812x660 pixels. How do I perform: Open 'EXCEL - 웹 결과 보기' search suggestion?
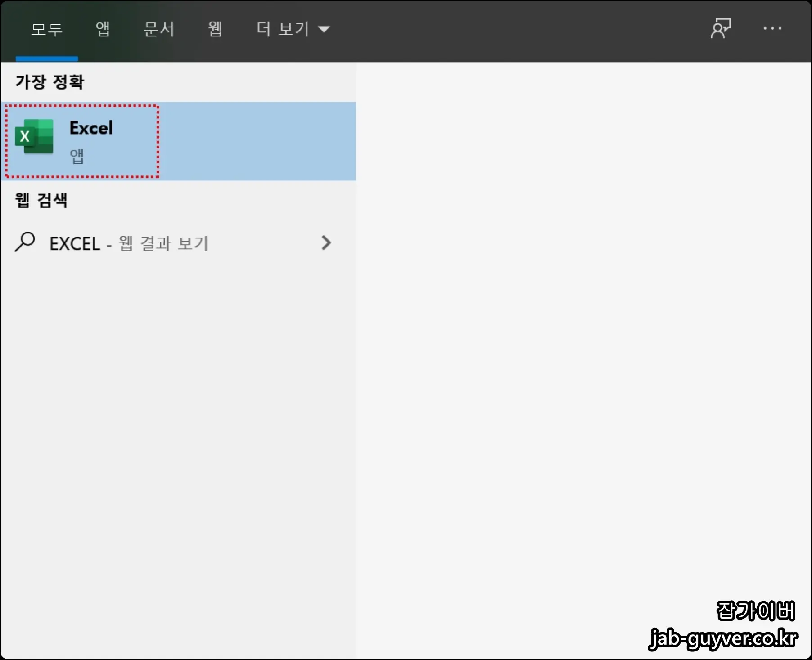178,243
